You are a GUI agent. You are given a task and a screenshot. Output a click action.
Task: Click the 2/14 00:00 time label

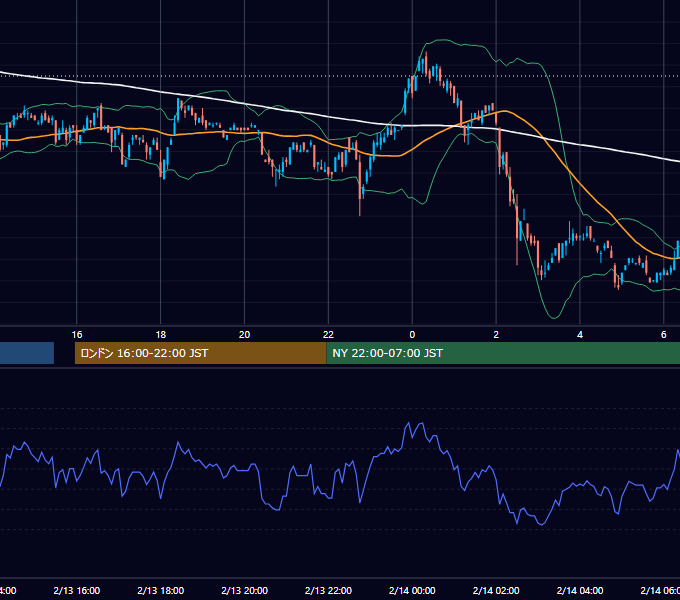click(412, 590)
